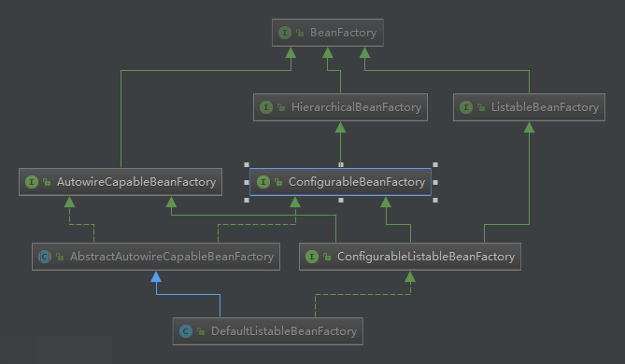This screenshot has width=625, height=364.
Task: Select the HierarchicalBeanFactory node label
Action: (x=356, y=107)
